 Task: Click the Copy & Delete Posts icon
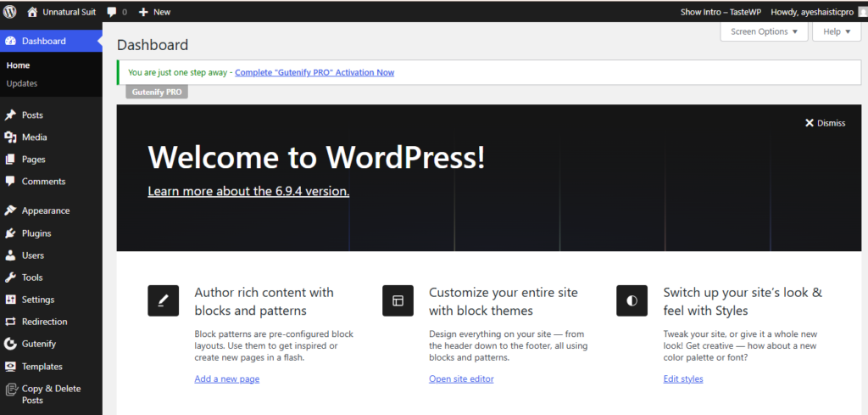coord(10,389)
